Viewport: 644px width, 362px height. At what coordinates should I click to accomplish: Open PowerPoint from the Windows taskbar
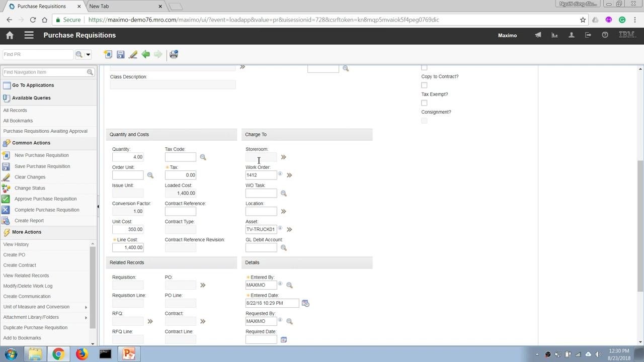pyautogui.click(x=129, y=354)
